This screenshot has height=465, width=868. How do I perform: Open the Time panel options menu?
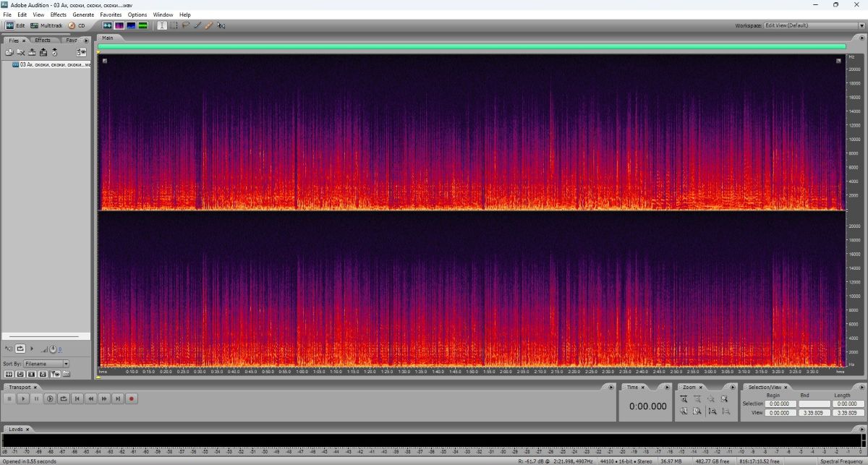(667, 387)
